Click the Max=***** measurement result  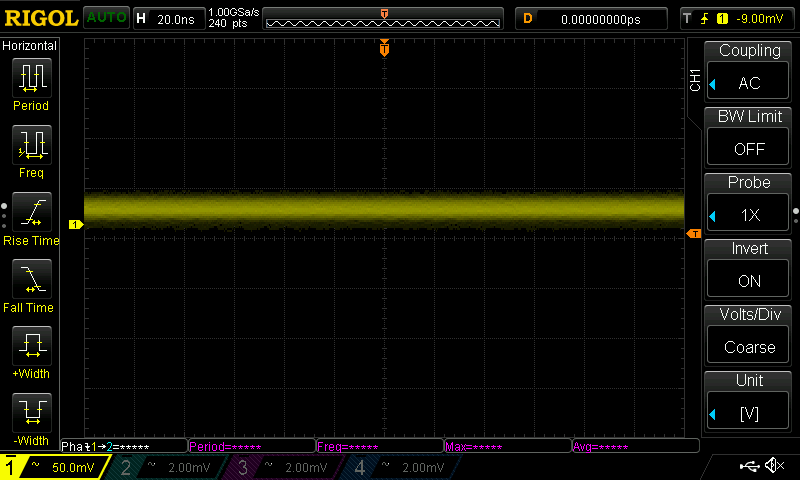point(508,446)
